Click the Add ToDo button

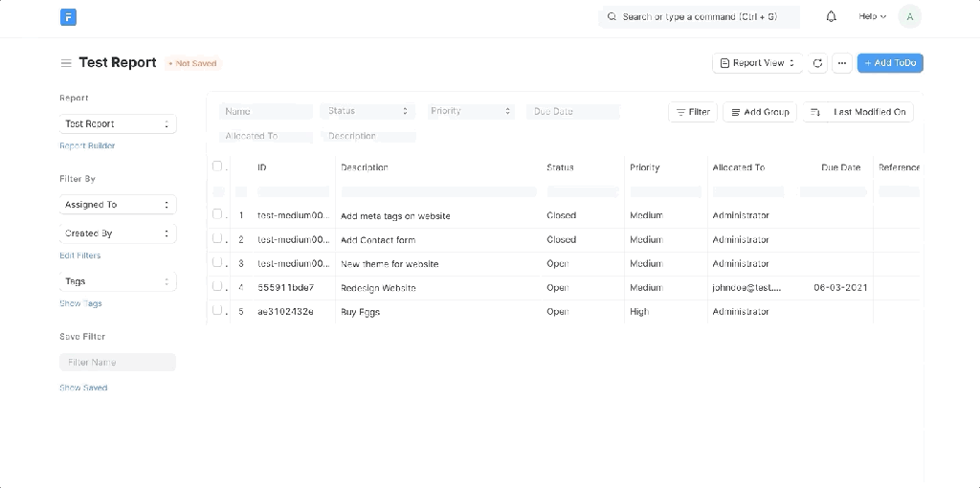point(890,63)
